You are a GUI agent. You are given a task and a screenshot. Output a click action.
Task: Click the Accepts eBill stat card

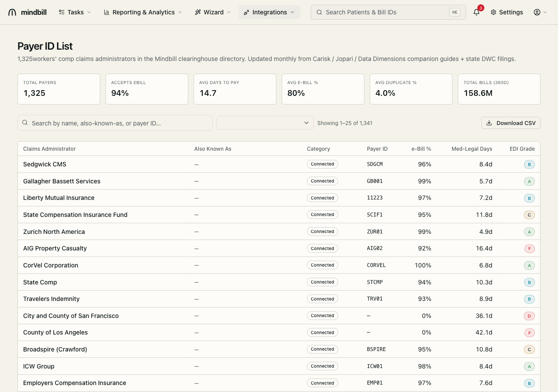[147, 89]
